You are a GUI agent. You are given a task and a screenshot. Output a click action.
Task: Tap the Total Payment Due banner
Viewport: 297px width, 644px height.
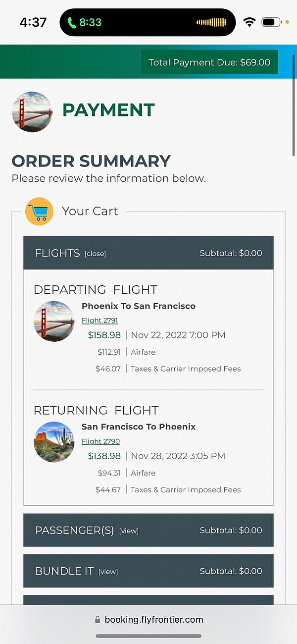209,62
